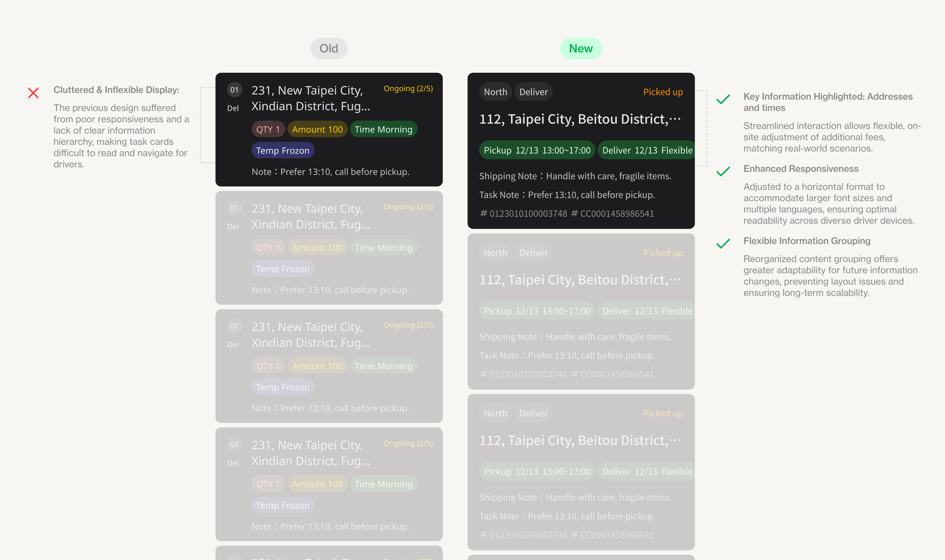The height and width of the screenshot is (560, 945).
Task: Select the Old label pill
Action: pyautogui.click(x=329, y=48)
